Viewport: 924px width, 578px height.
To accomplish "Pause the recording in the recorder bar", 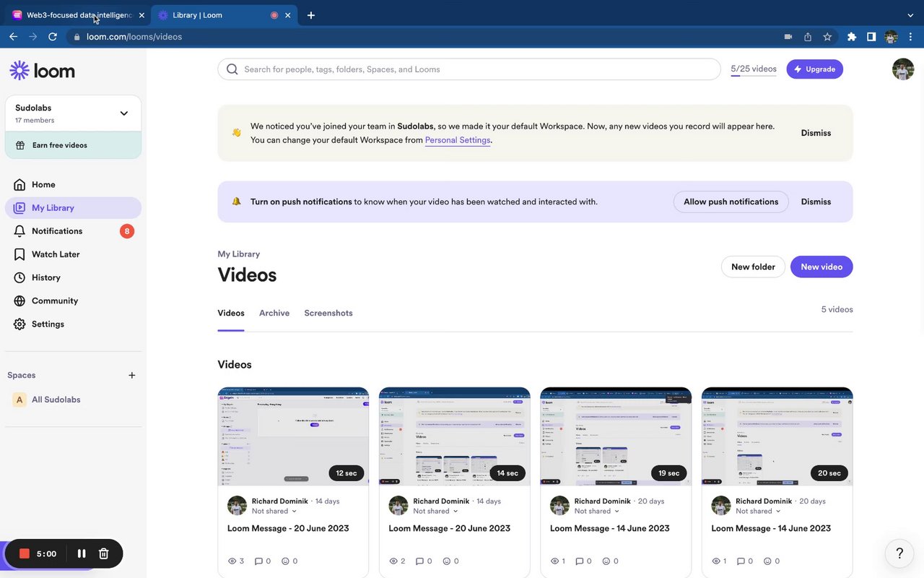I will [x=82, y=553].
